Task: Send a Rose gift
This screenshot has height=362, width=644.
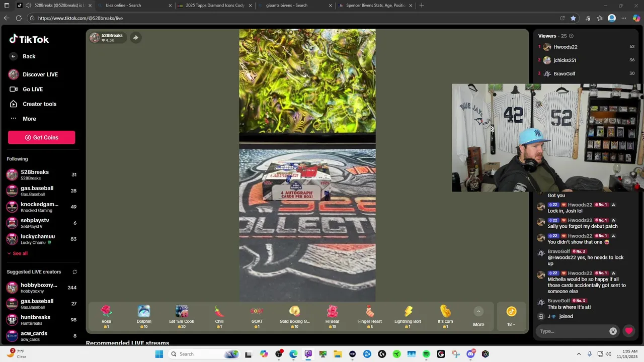Action: tap(106, 316)
